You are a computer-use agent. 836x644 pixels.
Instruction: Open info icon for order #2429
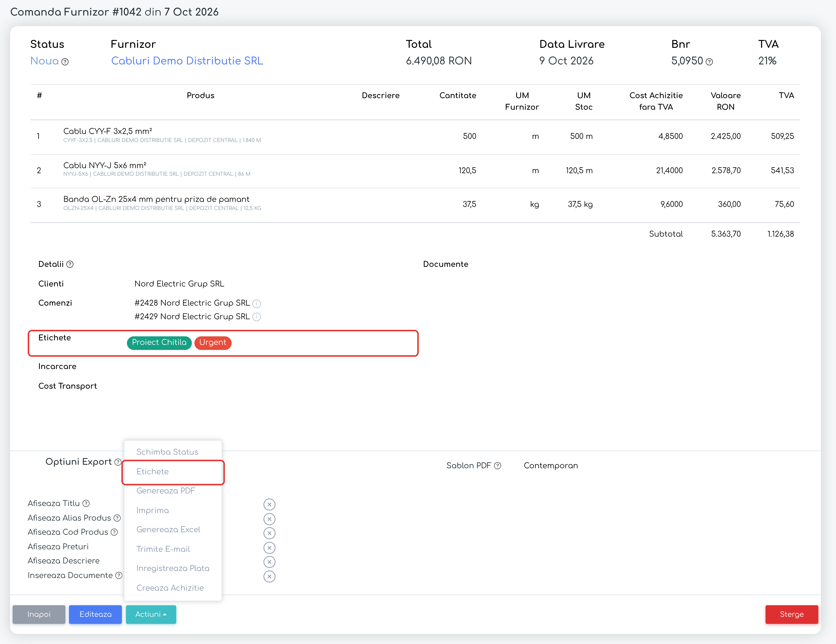coord(257,317)
